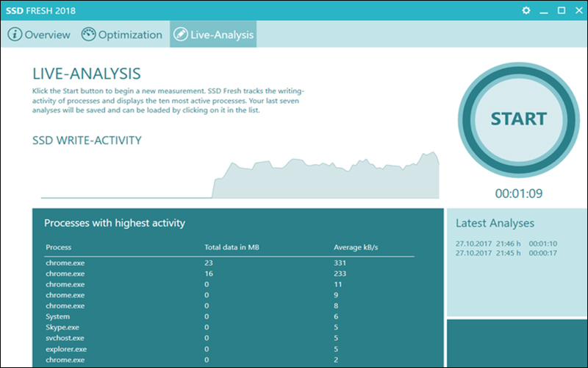588x368 pixels.
Task: Click the 233 average kB/s value
Action: (x=340, y=274)
